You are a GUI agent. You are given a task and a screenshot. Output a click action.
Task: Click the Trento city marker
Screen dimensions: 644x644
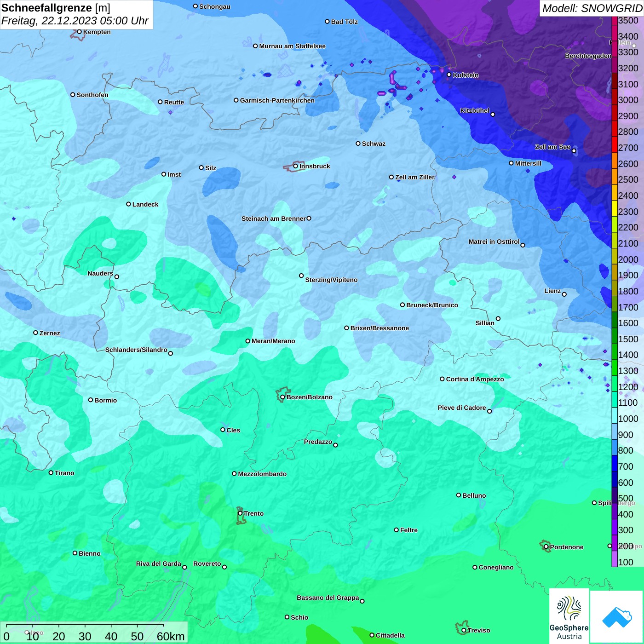[x=240, y=513]
